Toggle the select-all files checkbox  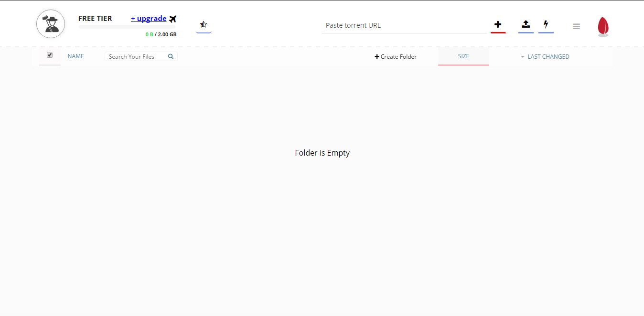[50, 55]
